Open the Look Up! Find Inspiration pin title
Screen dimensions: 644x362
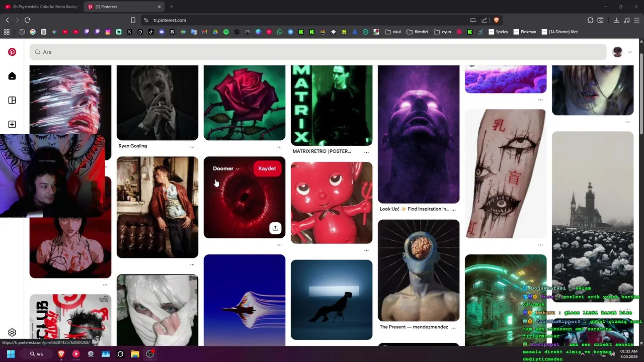(414, 209)
